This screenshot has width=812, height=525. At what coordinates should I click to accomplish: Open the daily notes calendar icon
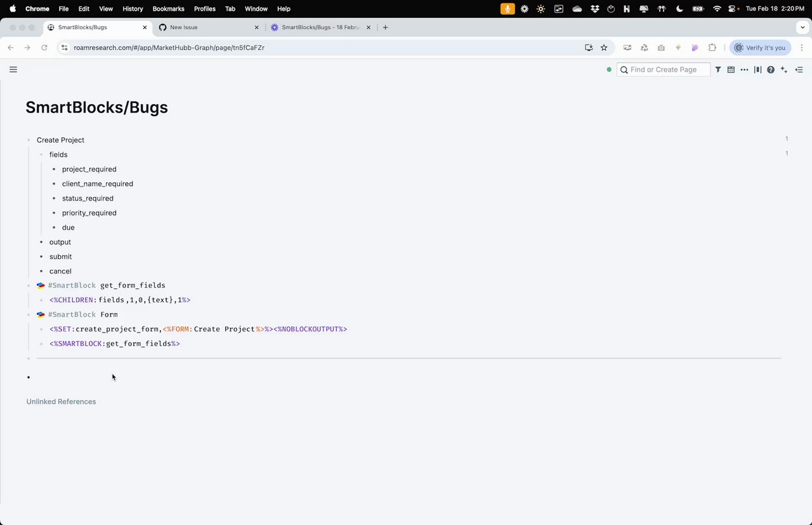click(731, 70)
